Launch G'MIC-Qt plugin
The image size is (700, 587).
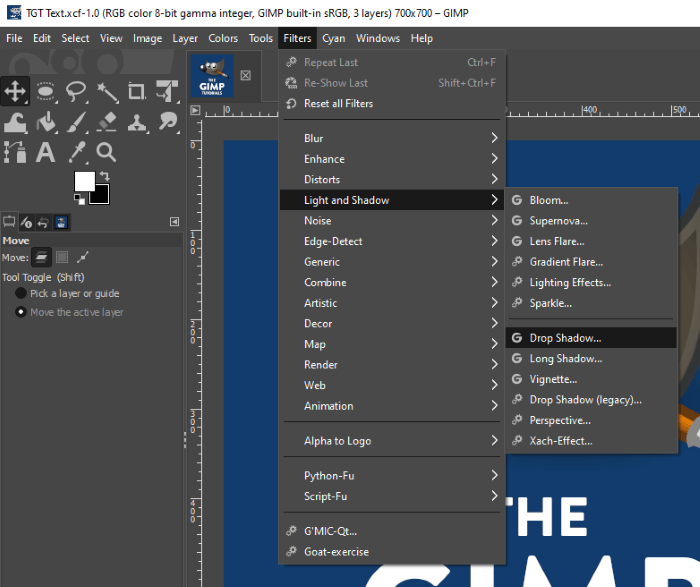pos(392,531)
